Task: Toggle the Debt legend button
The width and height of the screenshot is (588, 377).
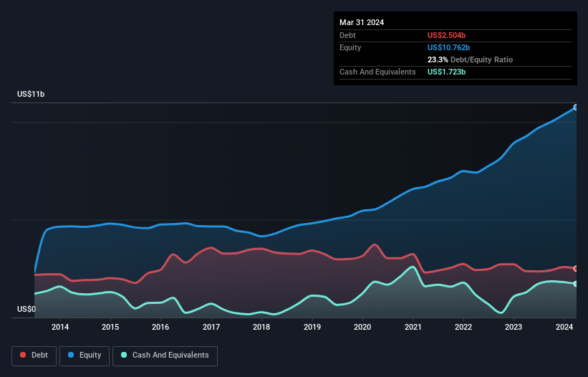Action: (34, 355)
